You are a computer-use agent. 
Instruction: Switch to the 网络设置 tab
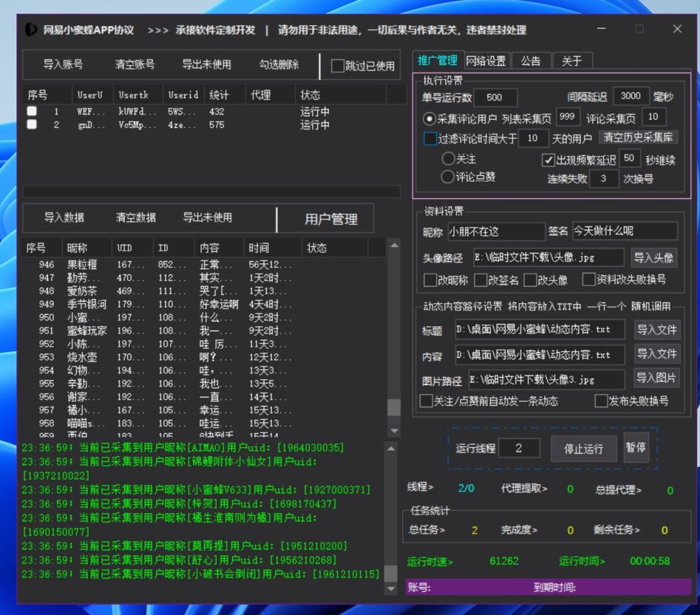click(487, 61)
